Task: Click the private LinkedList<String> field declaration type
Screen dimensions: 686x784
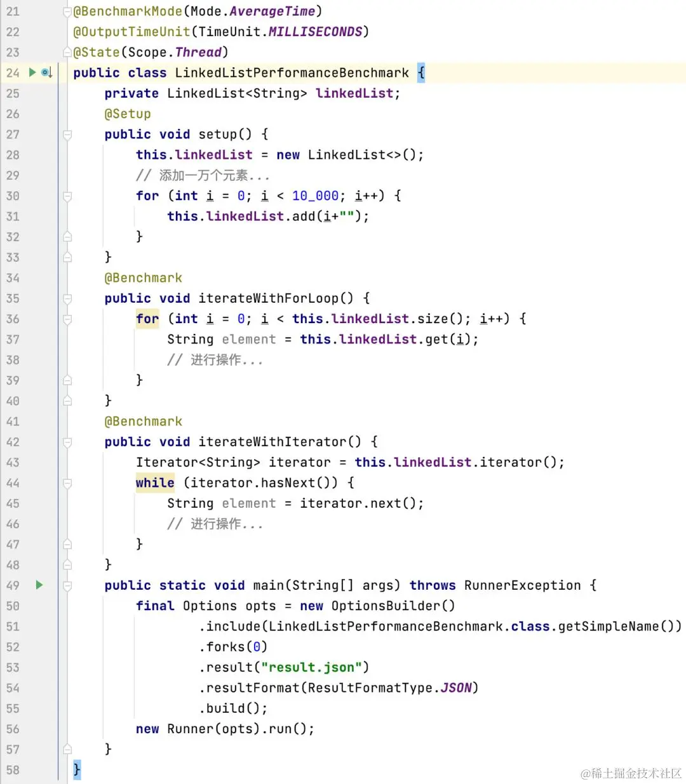Action: 237,93
